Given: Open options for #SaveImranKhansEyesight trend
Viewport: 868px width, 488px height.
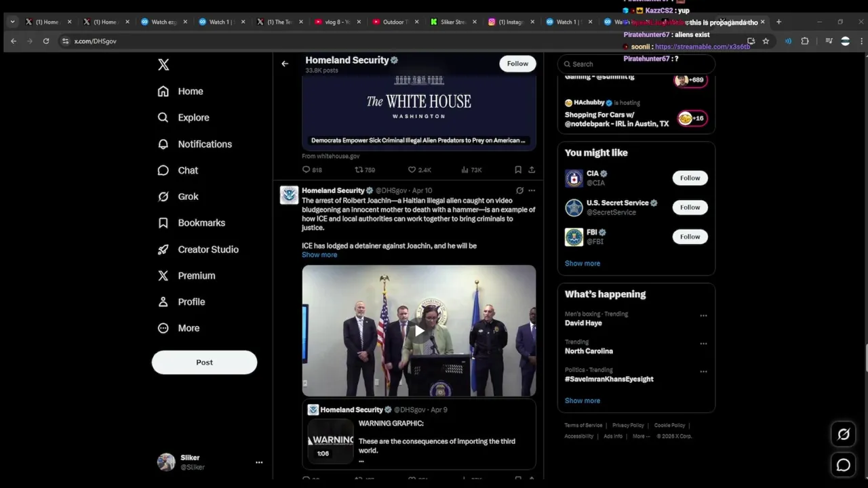Looking at the screenshot, I should 703,371.
